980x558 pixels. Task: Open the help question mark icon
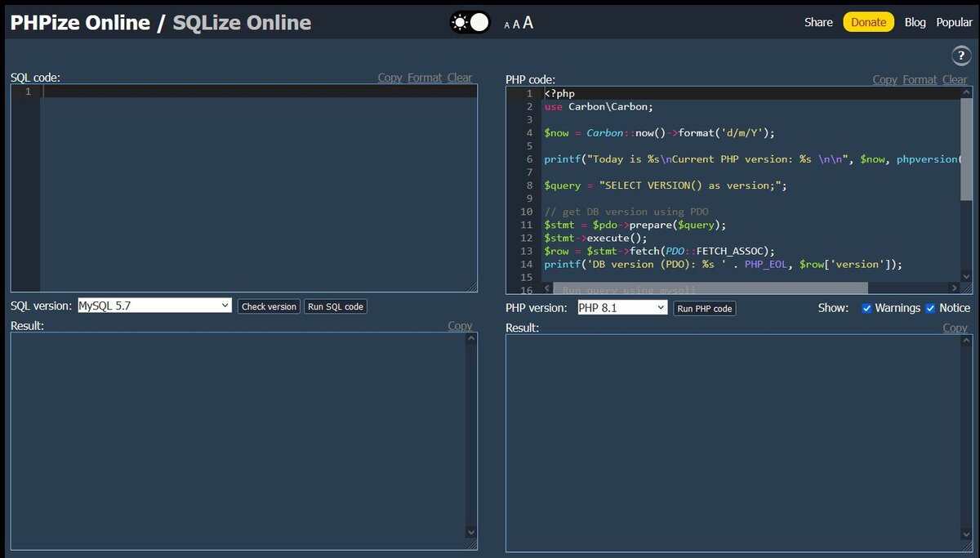click(x=960, y=56)
